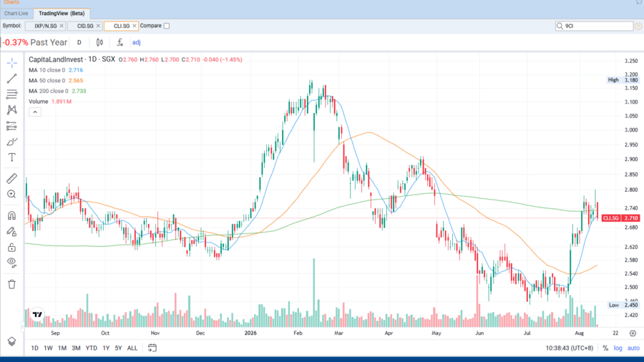The image size is (644, 362).
Task: Select the trend line drawing tool
Action: pyautogui.click(x=12, y=79)
